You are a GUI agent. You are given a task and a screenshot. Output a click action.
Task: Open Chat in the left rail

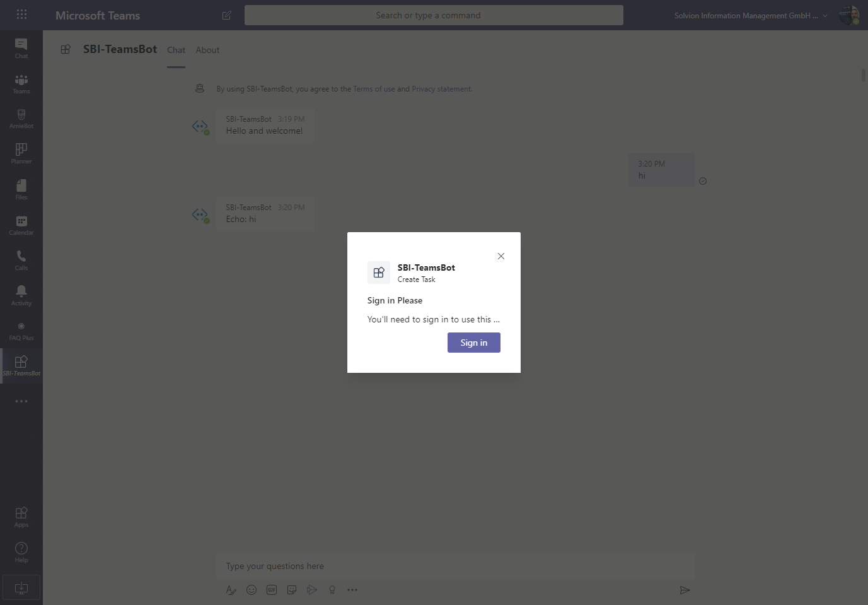21,48
